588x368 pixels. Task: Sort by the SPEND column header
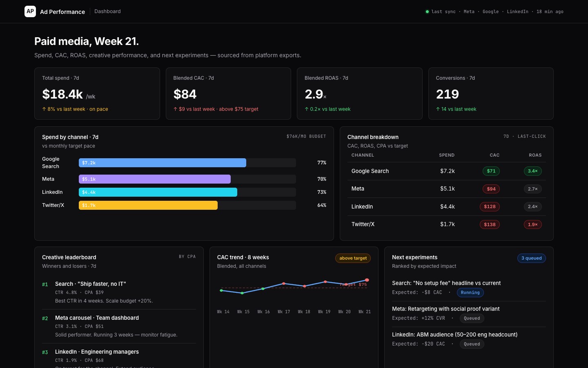(x=447, y=155)
